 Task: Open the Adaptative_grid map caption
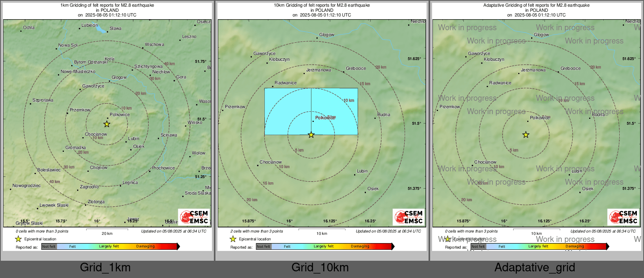[x=535, y=267]
